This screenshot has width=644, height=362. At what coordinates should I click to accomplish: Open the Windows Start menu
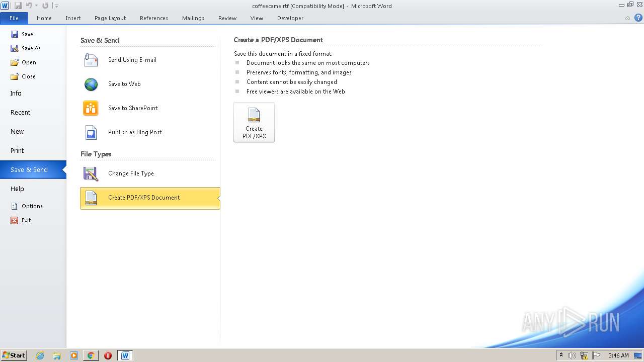coord(14,355)
